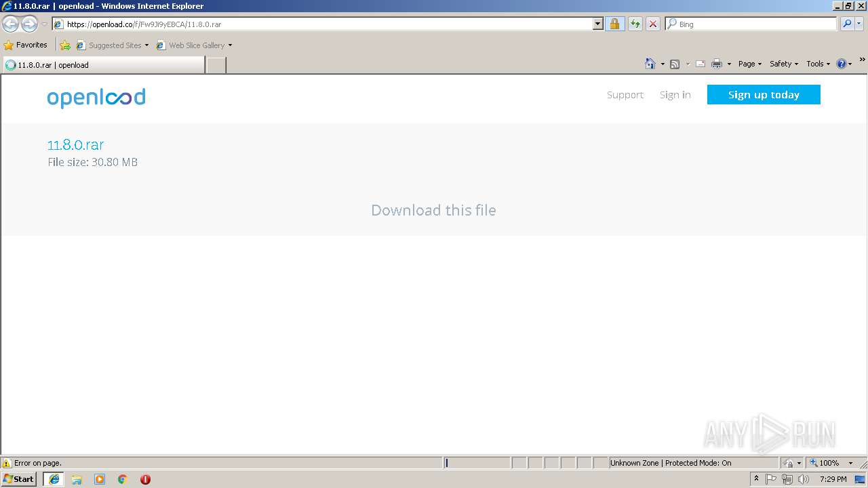The height and width of the screenshot is (488, 868).
Task: Click the 7:29 PM clock
Action: [x=833, y=479]
